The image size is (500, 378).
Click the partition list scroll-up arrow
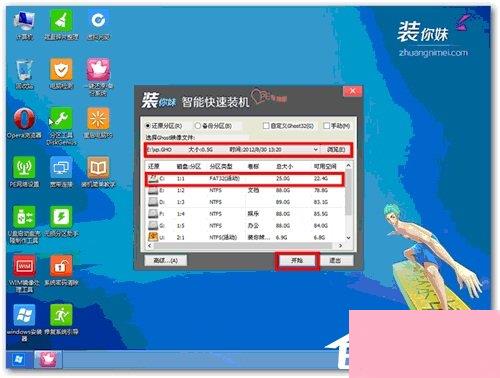point(348,166)
